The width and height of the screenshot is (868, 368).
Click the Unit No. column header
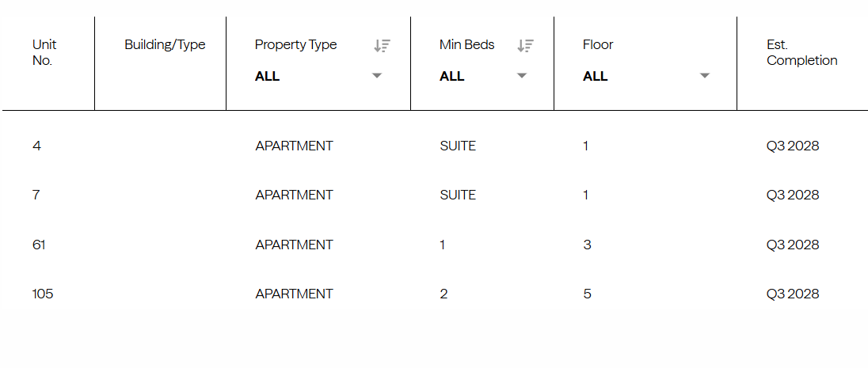tap(44, 52)
